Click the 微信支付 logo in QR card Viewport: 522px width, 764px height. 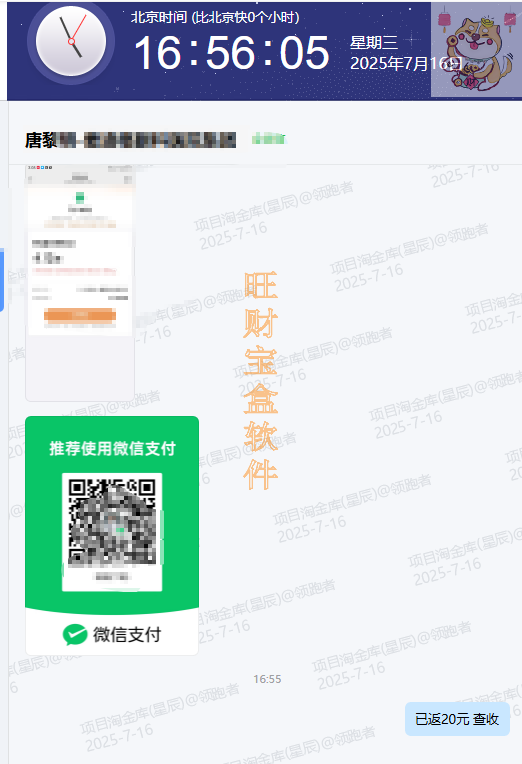pos(112,635)
